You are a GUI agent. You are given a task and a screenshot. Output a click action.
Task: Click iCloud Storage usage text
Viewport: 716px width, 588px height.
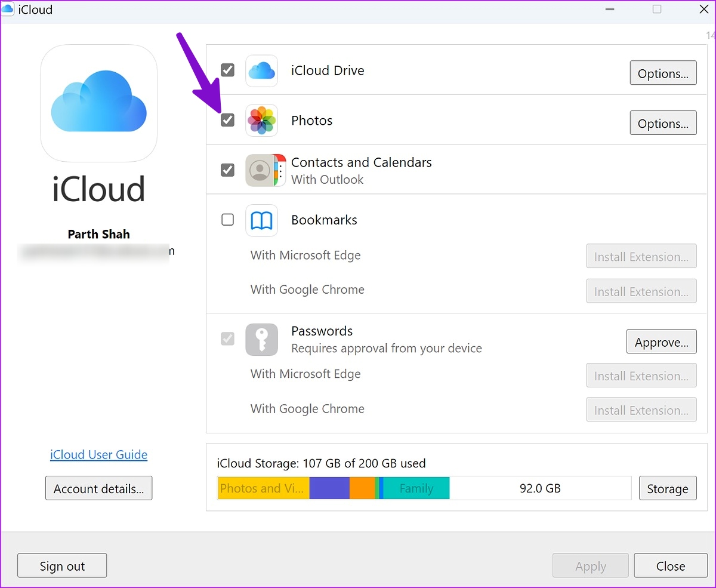tap(322, 463)
